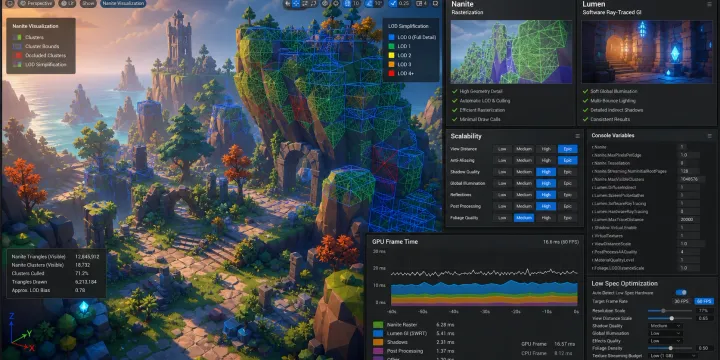Click the Occluded Clusters legend icon

pos(17,56)
